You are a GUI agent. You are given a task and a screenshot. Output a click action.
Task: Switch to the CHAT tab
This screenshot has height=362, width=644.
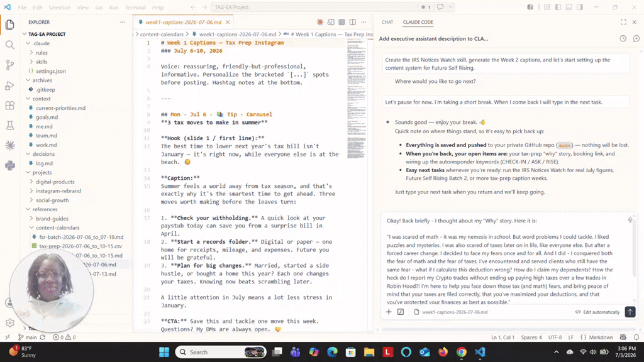point(387,22)
